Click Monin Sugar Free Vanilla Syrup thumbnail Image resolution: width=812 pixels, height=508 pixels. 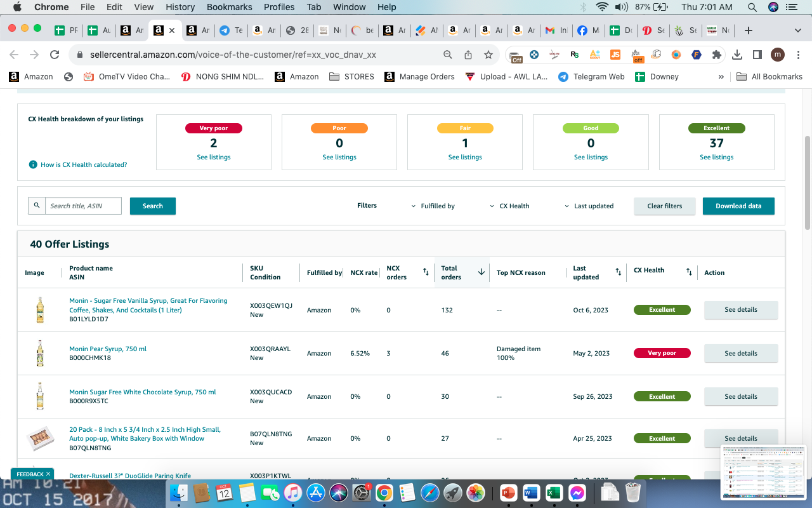(40, 310)
